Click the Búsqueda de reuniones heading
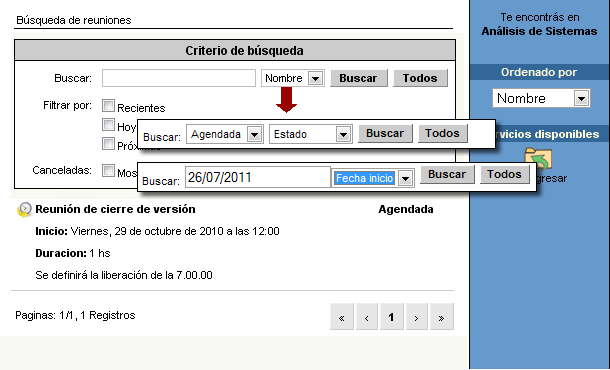 click(74, 20)
